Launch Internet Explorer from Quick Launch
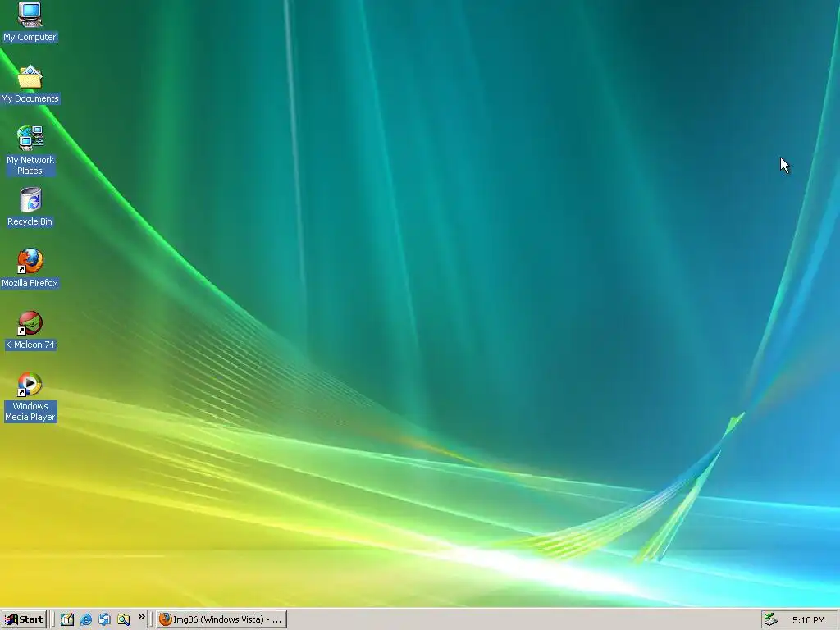Screen dimensions: 840x630 [x=85, y=619]
